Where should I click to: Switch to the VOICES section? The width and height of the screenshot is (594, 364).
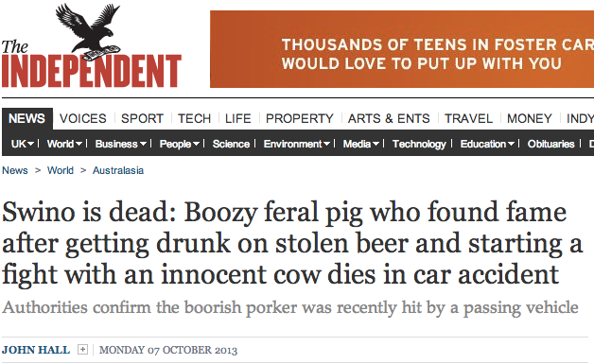coord(83,118)
